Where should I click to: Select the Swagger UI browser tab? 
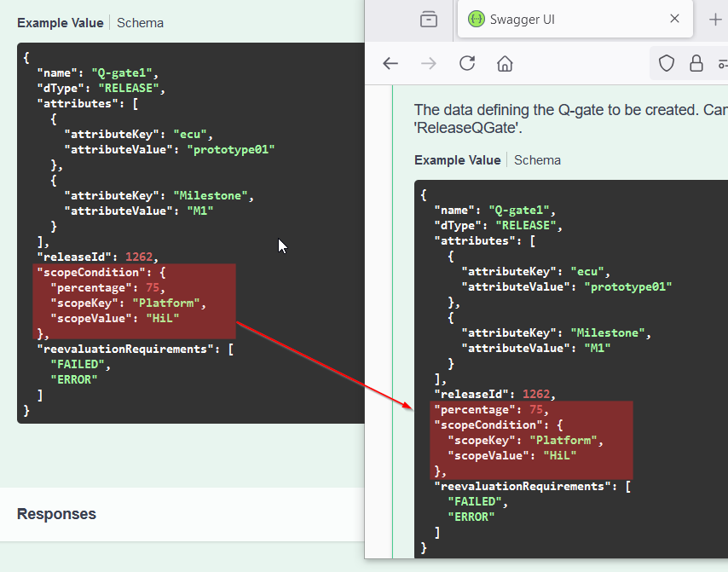pyautogui.click(x=563, y=20)
